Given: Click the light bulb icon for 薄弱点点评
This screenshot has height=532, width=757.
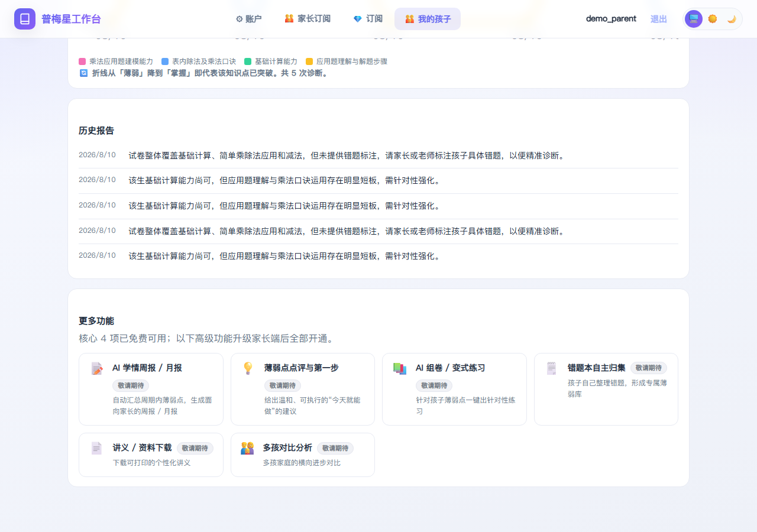Looking at the screenshot, I should click(248, 368).
